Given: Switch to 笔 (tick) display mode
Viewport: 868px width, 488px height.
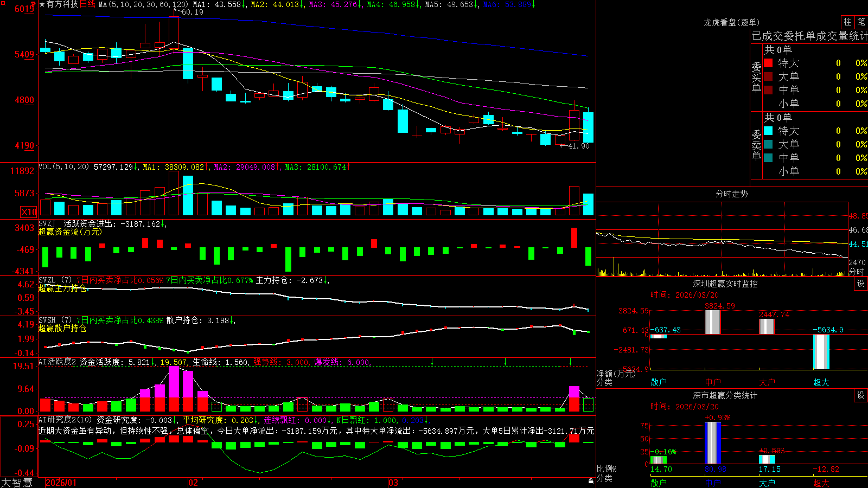Looking at the screenshot, I should [861, 22].
